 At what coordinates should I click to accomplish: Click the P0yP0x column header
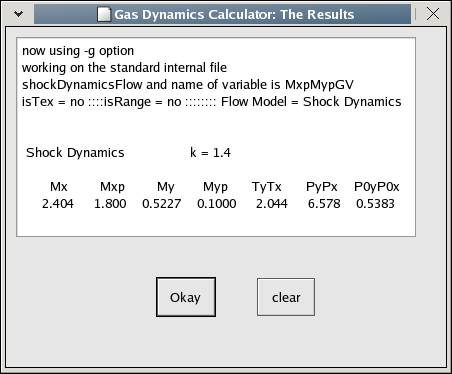pos(377,187)
